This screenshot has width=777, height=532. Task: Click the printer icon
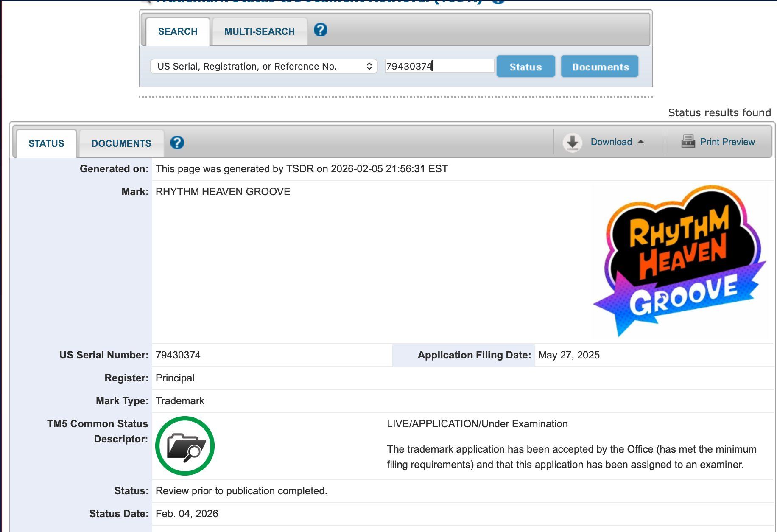(x=688, y=141)
